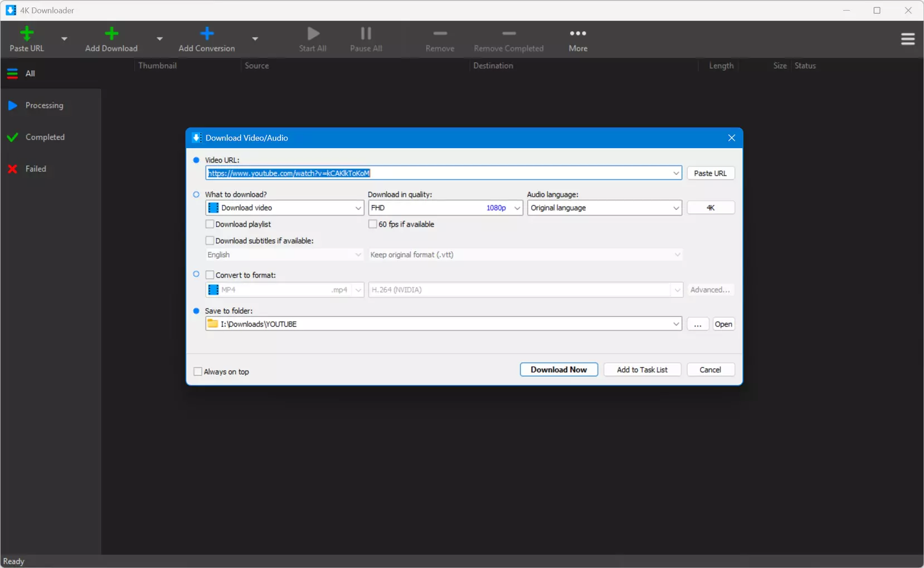924x568 pixels.
Task: Click the Open folder button
Action: [x=724, y=324]
